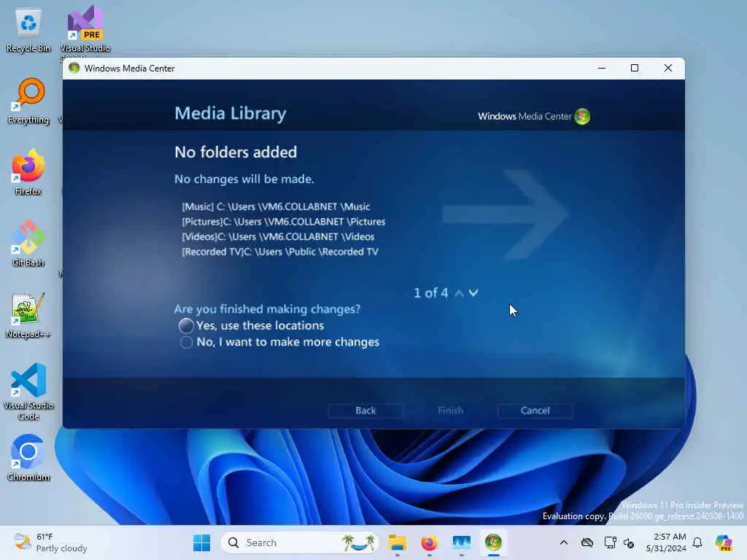Open Recycle Bin desktop icon
Viewport: 747px width, 560px height.
28,29
